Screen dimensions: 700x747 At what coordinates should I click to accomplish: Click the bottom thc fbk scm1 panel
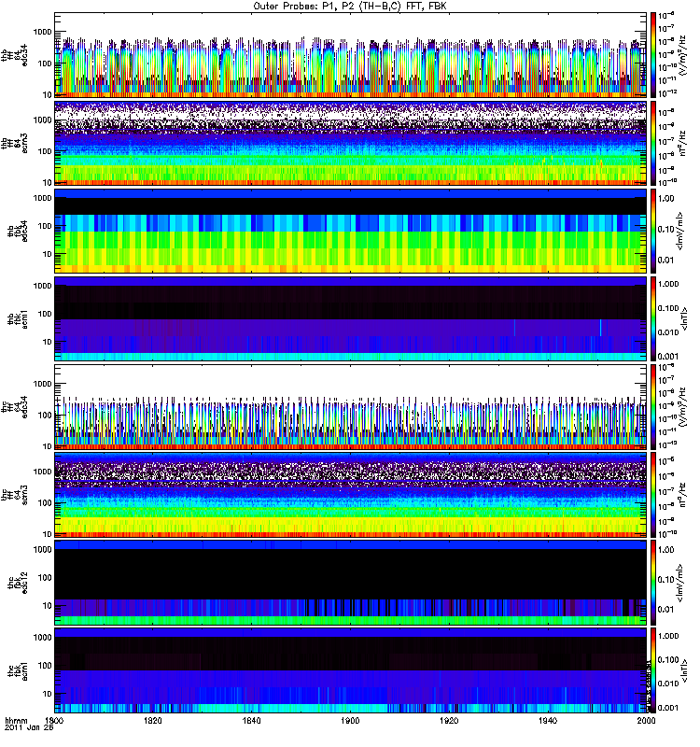(351, 670)
